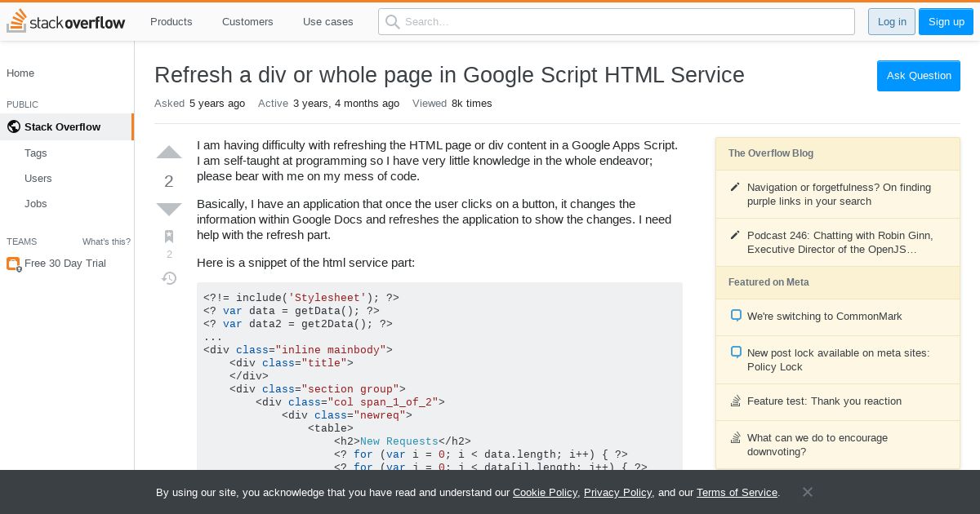980x514 pixels.
Task: Click the chat bubble icon by We're switching to CommonMark
Action: (735, 316)
